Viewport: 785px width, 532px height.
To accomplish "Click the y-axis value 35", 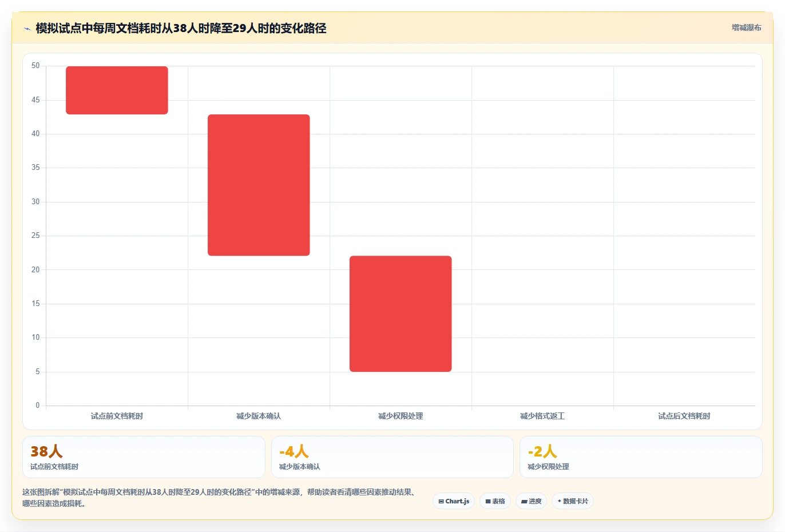I will (x=35, y=168).
